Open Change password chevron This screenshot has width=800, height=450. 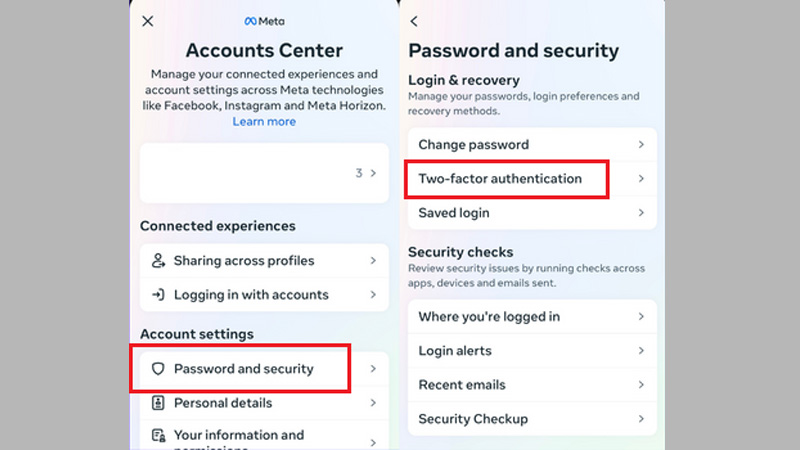641,145
